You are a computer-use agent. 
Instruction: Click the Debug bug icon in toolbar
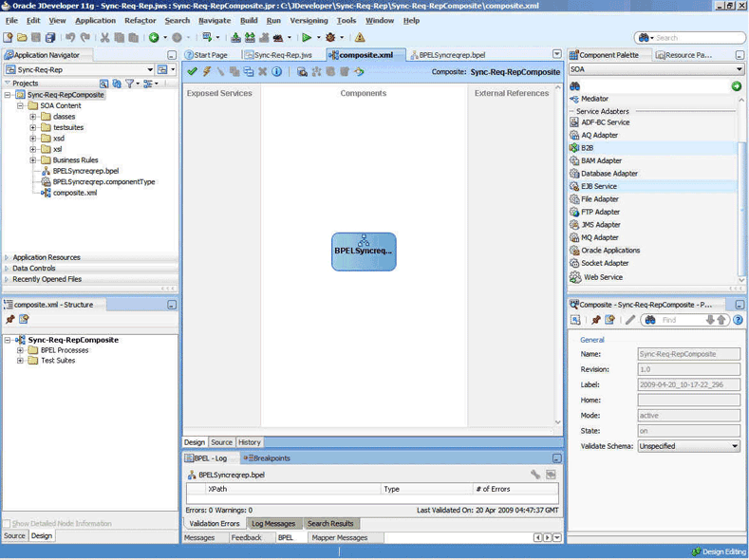(x=329, y=38)
